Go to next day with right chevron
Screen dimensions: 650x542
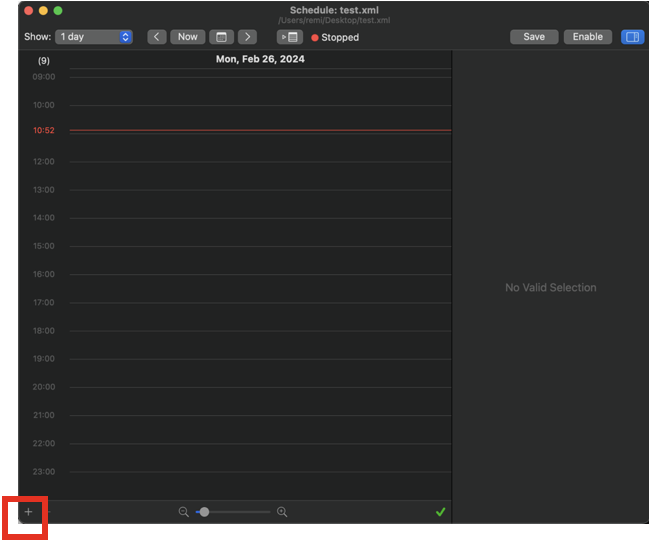pos(247,37)
